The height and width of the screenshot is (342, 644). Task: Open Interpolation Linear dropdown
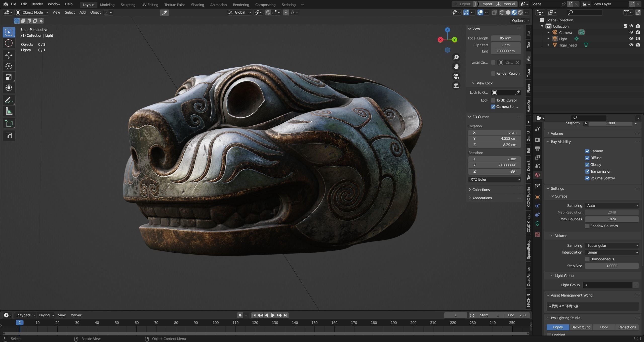612,252
